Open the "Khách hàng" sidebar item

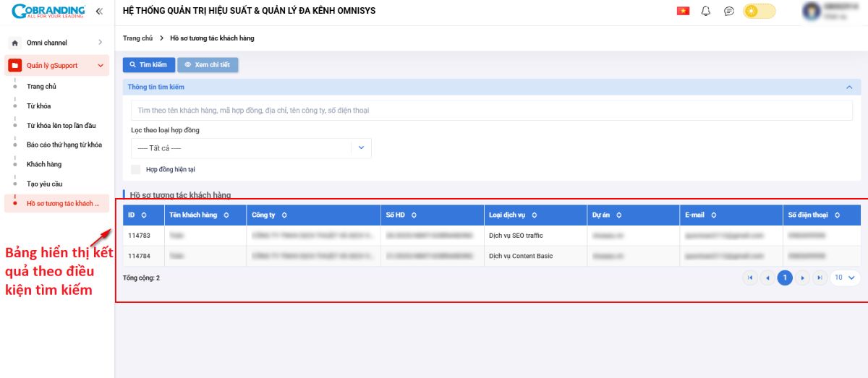tap(44, 164)
